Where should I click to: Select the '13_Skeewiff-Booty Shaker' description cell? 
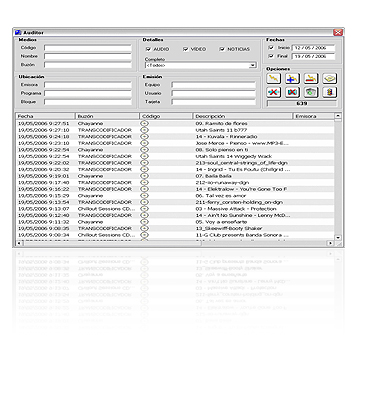click(x=229, y=228)
